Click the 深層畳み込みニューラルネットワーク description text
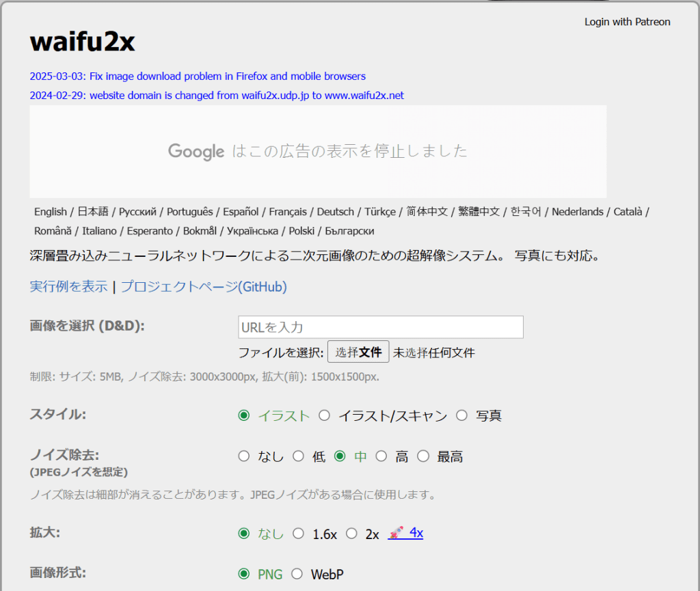The image size is (700, 591). (x=315, y=256)
